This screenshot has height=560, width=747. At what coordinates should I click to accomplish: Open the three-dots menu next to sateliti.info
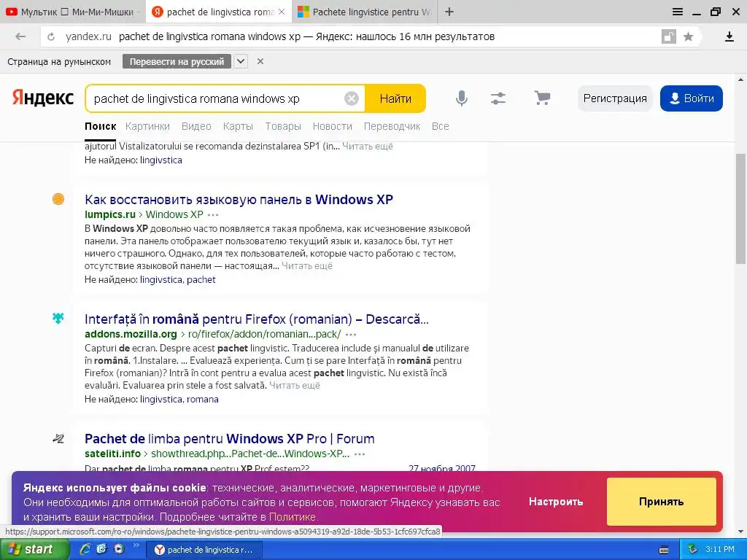coord(360,454)
